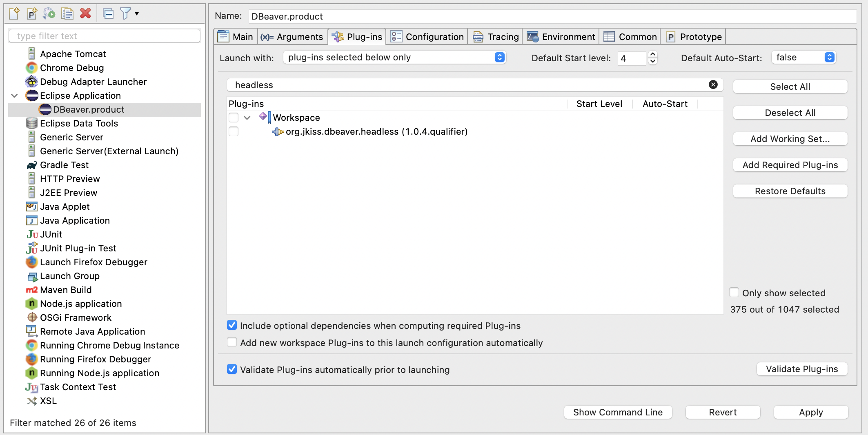Click the JUnit icon
Screen dimensions: 868x435
32,234
